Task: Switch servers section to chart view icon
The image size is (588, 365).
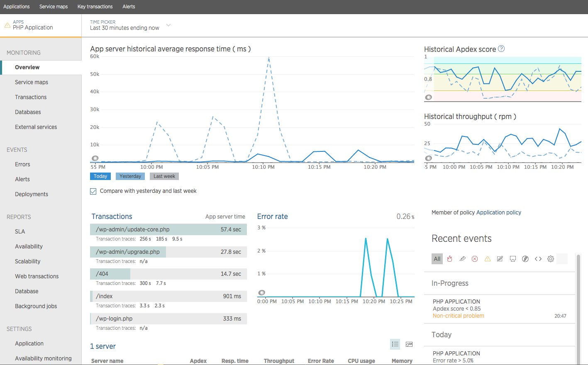Action: point(409,344)
